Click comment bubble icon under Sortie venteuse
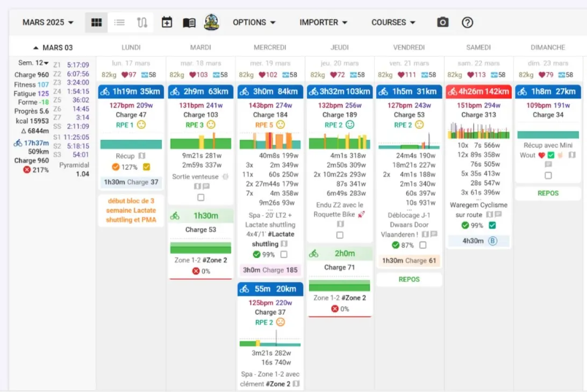 pyautogui.click(x=206, y=186)
